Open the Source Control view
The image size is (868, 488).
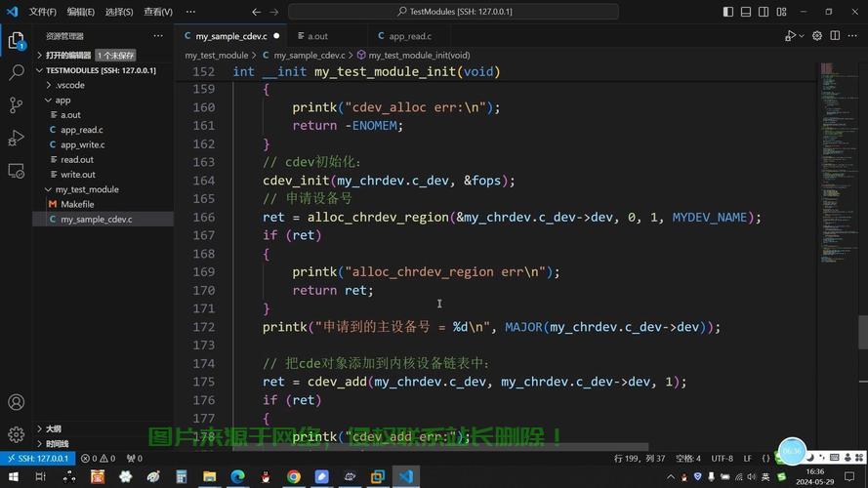(x=16, y=104)
